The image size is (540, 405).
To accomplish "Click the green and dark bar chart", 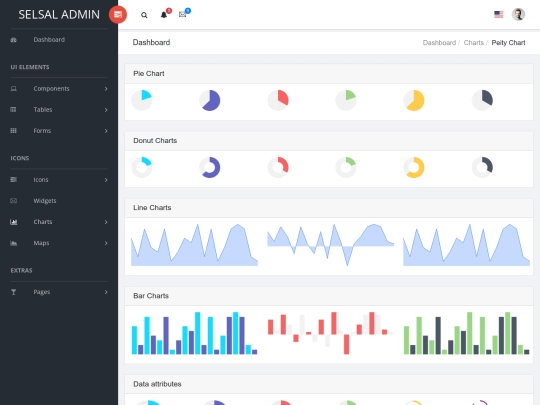I will [x=466, y=333].
